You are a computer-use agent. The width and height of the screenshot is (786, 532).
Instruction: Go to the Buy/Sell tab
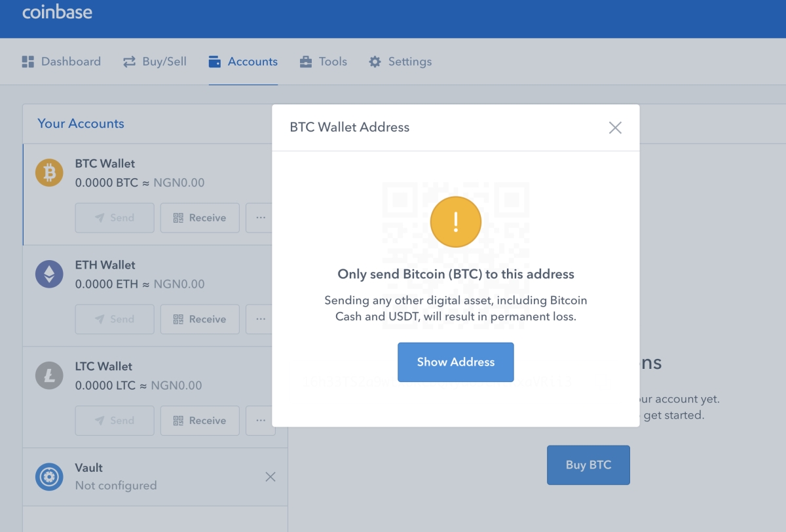pyautogui.click(x=155, y=62)
